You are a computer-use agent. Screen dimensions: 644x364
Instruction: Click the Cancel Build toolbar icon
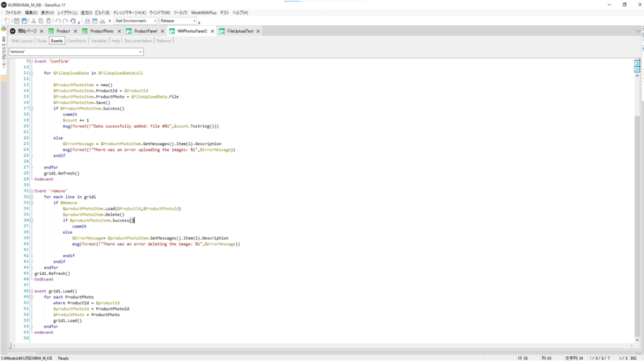point(103,21)
